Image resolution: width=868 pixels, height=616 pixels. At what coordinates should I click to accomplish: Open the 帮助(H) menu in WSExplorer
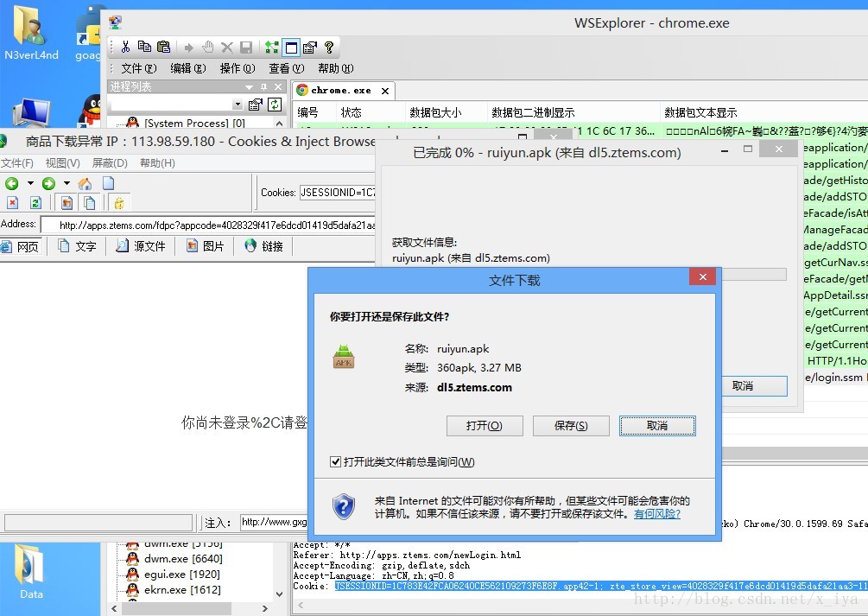[x=335, y=68]
